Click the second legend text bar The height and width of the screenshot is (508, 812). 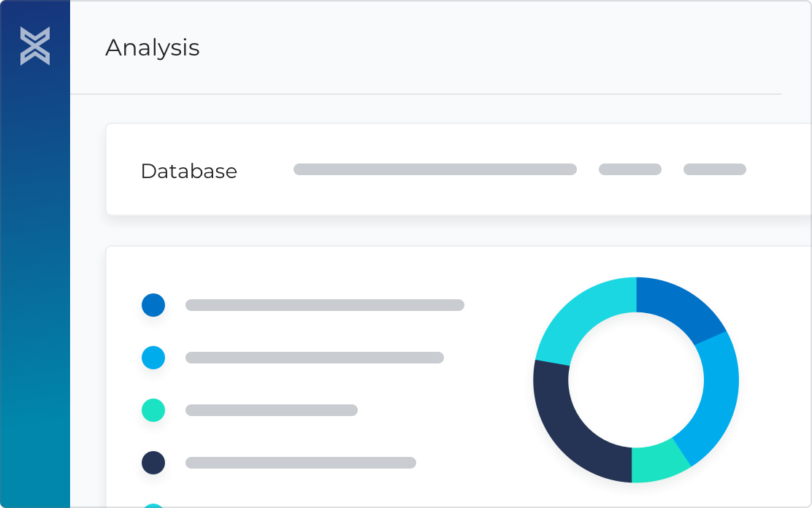(314, 358)
